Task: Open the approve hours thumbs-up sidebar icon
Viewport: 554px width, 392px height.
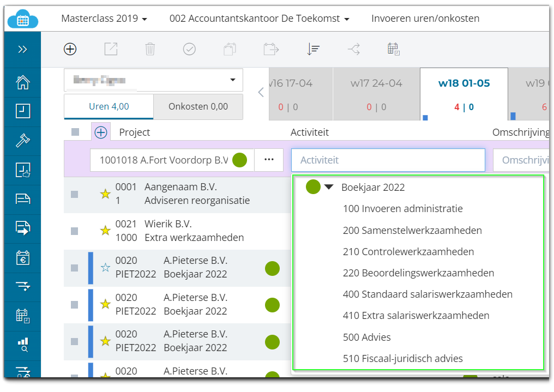Action: (x=22, y=170)
